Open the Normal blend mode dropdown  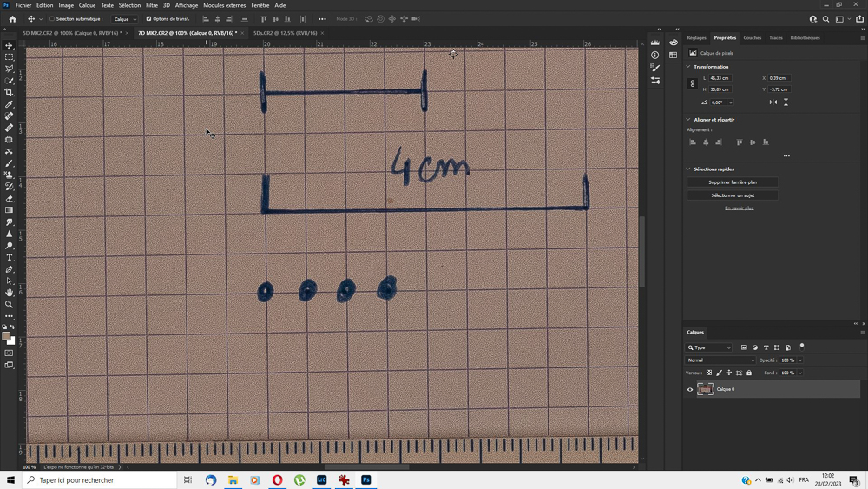720,360
